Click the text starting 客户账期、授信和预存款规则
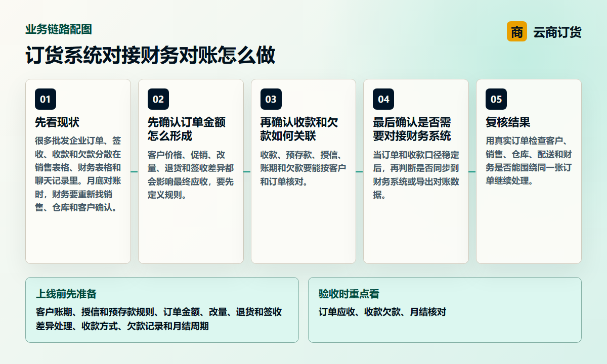The height and width of the screenshot is (364, 607). 159,319
